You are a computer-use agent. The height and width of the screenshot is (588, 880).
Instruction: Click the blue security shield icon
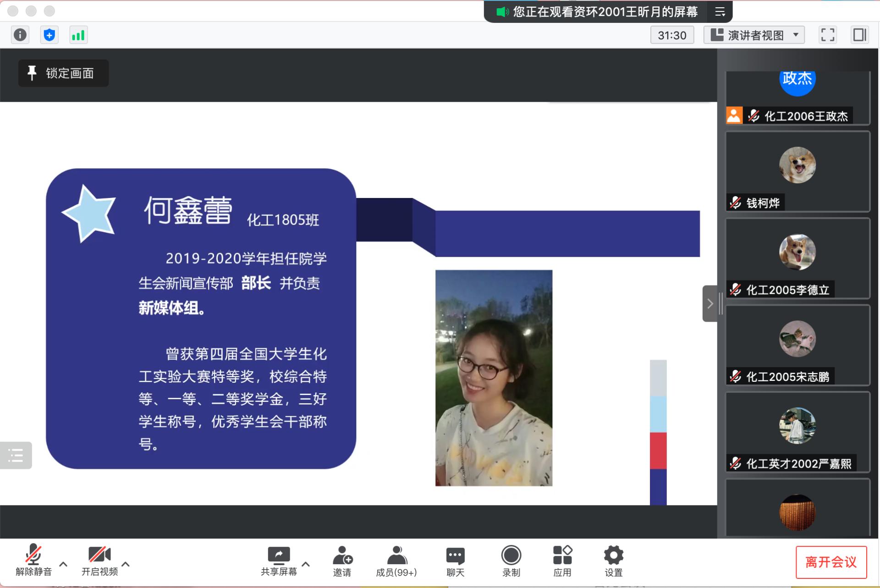pyautogui.click(x=49, y=35)
